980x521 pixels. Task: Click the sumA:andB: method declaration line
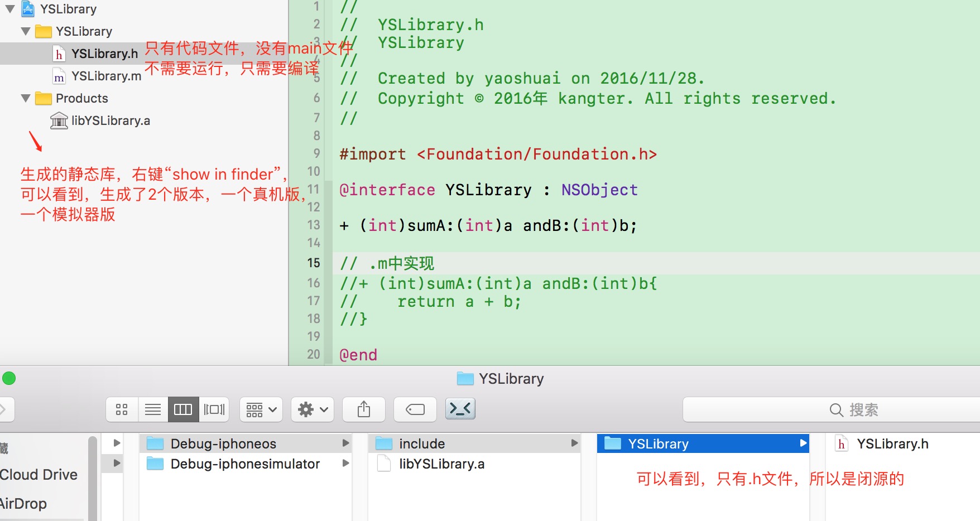tap(488, 225)
